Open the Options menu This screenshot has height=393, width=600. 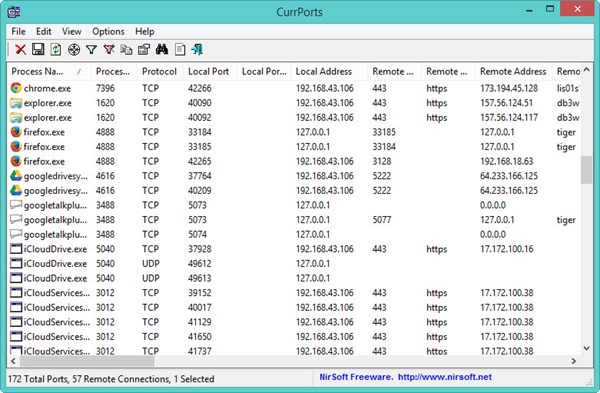(x=108, y=31)
